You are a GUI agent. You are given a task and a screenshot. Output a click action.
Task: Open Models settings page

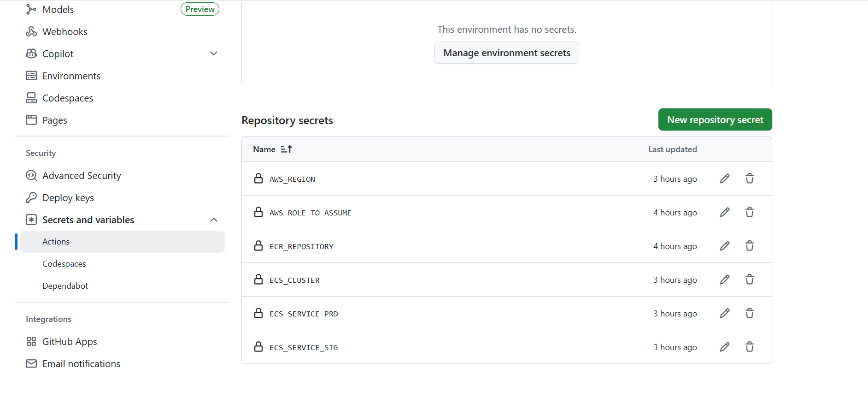click(x=58, y=9)
